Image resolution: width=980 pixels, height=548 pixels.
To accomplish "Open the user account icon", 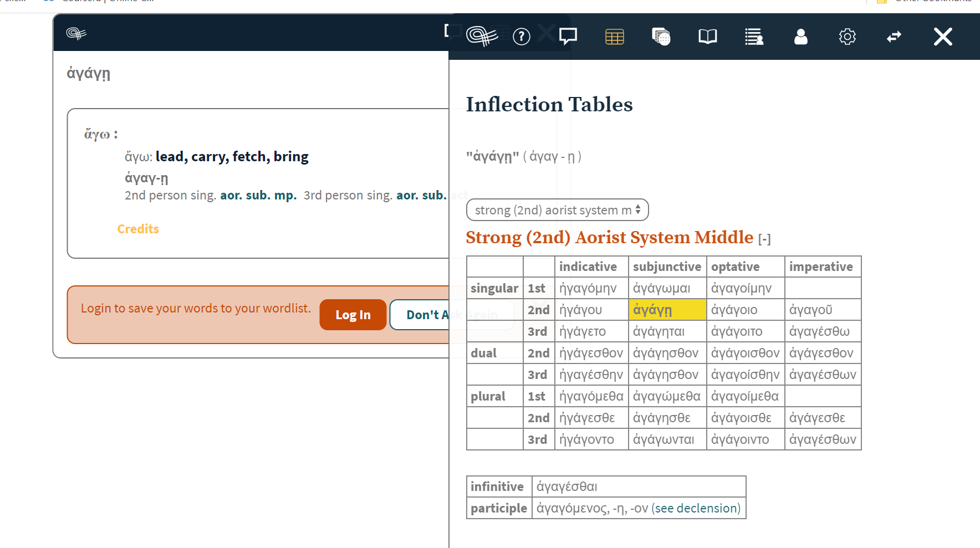I will tap(800, 37).
